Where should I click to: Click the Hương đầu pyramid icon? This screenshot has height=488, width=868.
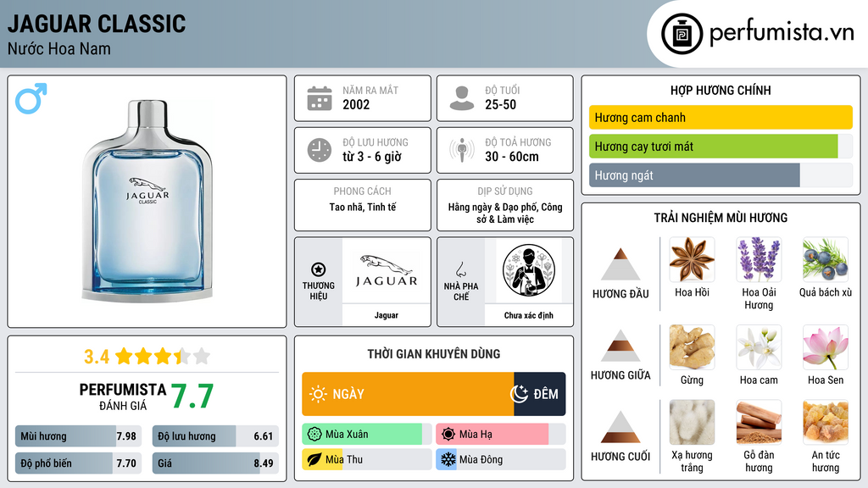coord(620,264)
